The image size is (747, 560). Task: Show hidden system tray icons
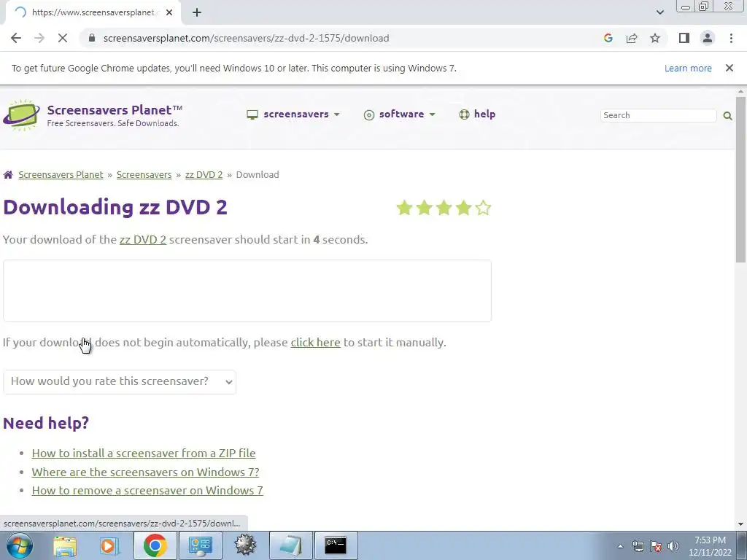pyautogui.click(x=620, y=546)
